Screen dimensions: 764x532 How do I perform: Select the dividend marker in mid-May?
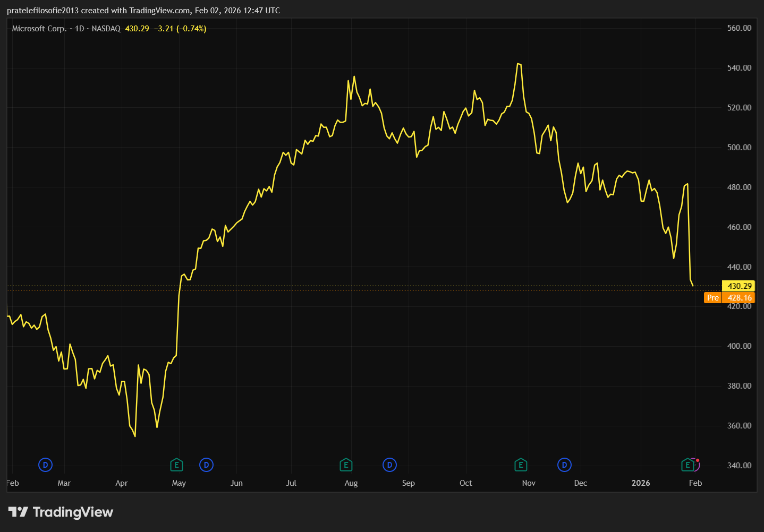[206, 465]
